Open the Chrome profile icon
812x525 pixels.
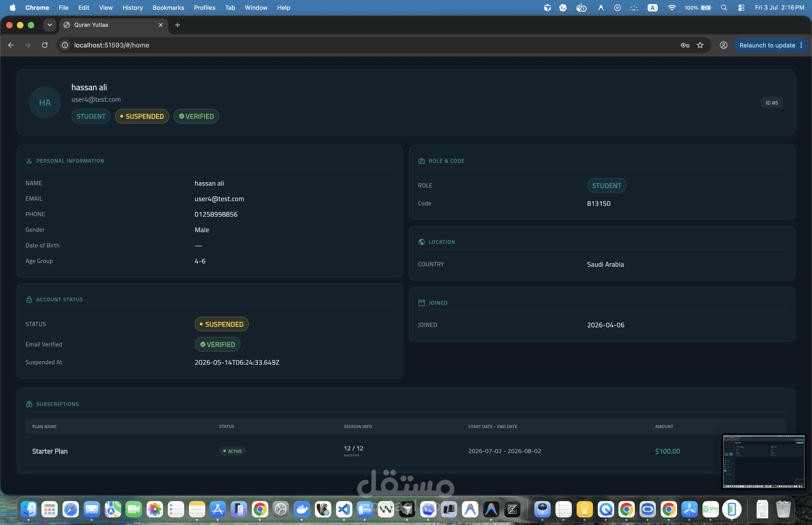[723, 45]
